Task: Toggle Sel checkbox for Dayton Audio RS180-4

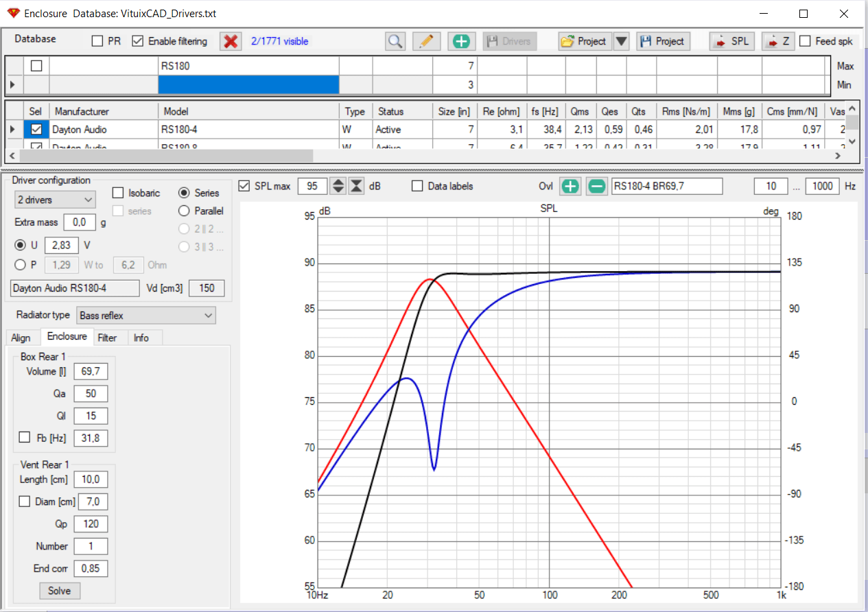Action: [x=36, y=129]
